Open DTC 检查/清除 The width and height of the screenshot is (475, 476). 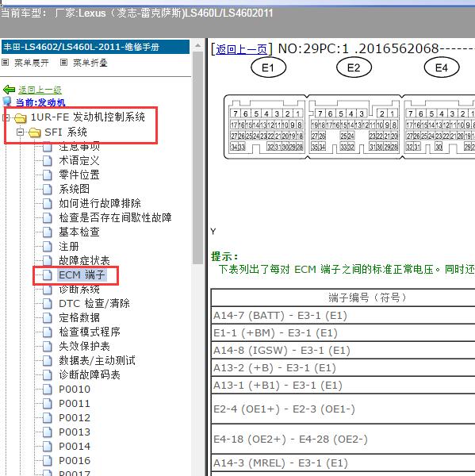[x=94, y=304]
